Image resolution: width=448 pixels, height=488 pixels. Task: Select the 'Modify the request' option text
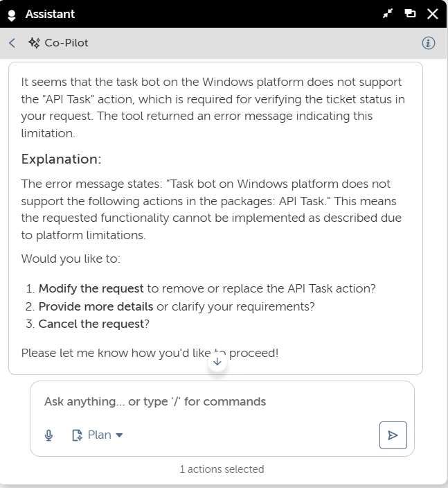(91, 288)
